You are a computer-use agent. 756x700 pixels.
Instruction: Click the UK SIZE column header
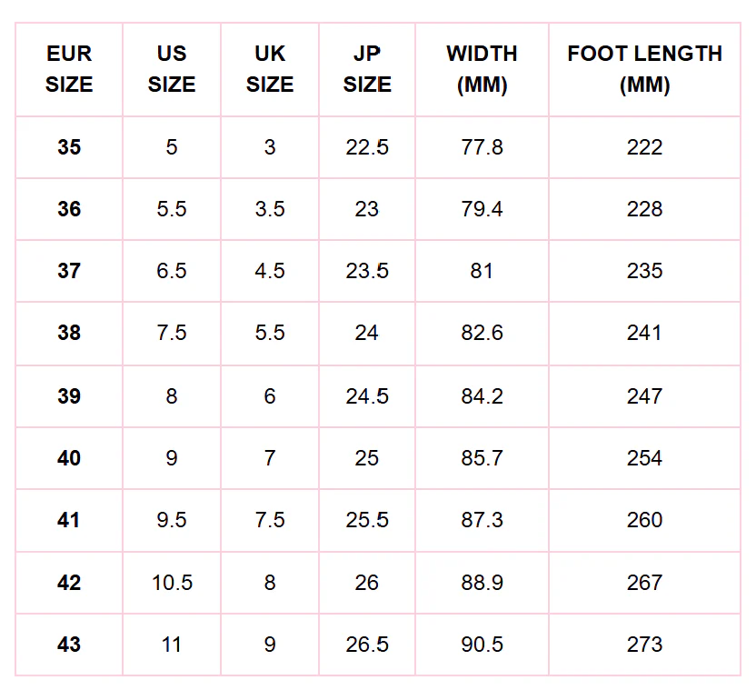tap(270, 69)
